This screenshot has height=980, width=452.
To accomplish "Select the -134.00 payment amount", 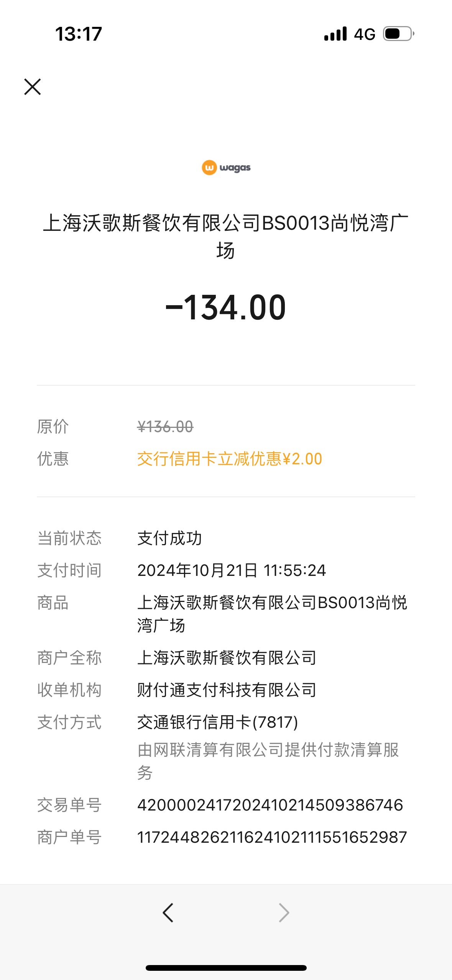I will point(226,307).
